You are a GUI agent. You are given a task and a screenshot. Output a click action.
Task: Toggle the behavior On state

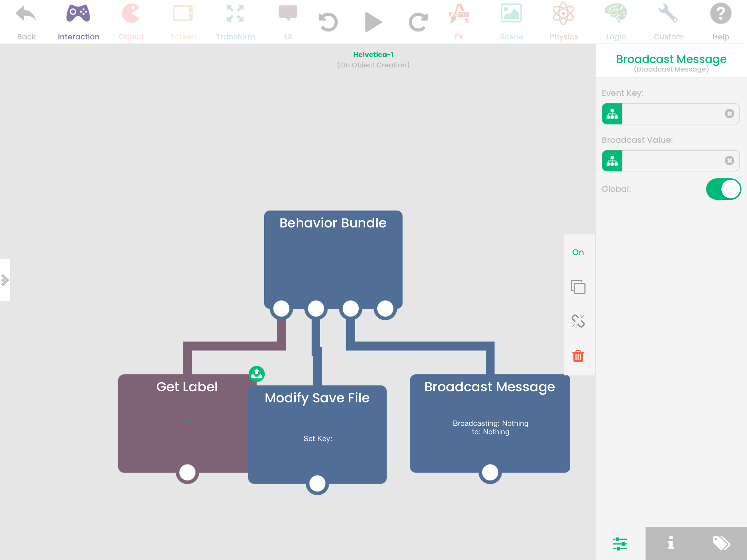pos(578,252)
